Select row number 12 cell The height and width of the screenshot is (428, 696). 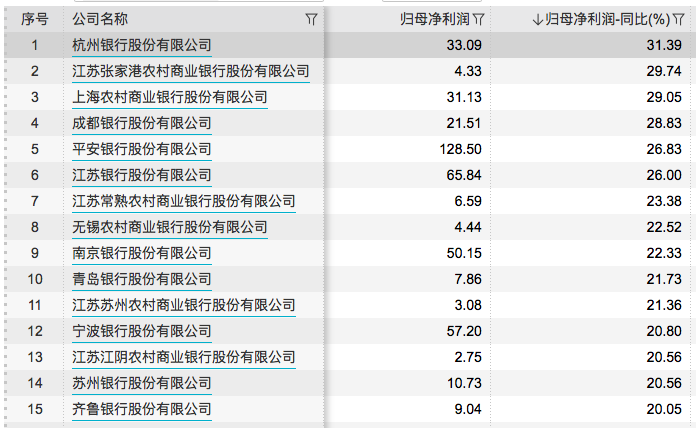coord(35,331)
